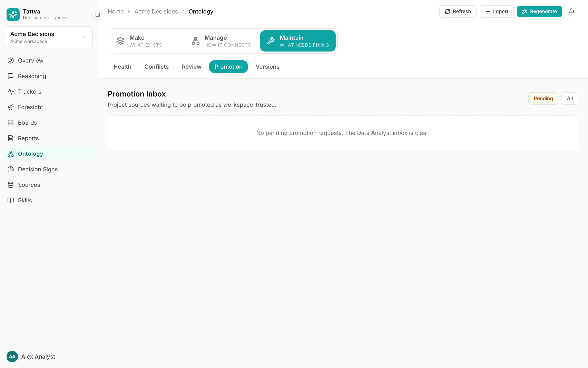Open Foresight in the sidebar
Screen dimensions: 588x368
(49, 107)
